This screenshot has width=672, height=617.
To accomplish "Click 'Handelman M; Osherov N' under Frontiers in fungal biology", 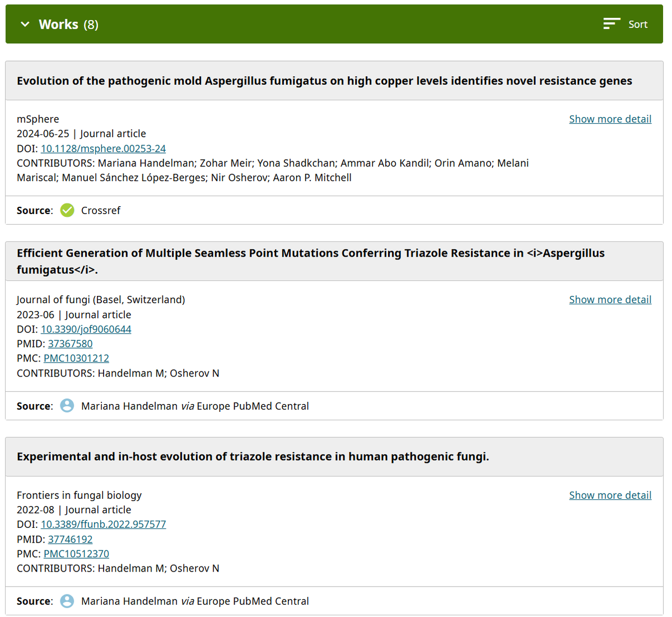I will (x=158, y=568).
